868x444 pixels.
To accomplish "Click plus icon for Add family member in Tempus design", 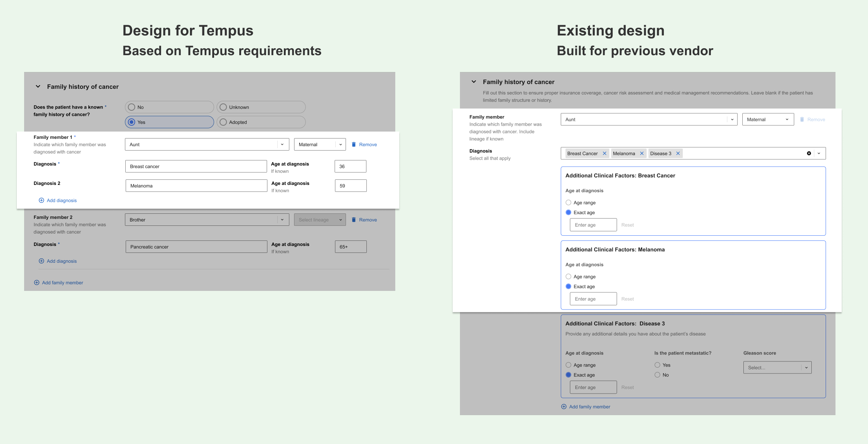I will click(x=37, y=282).
